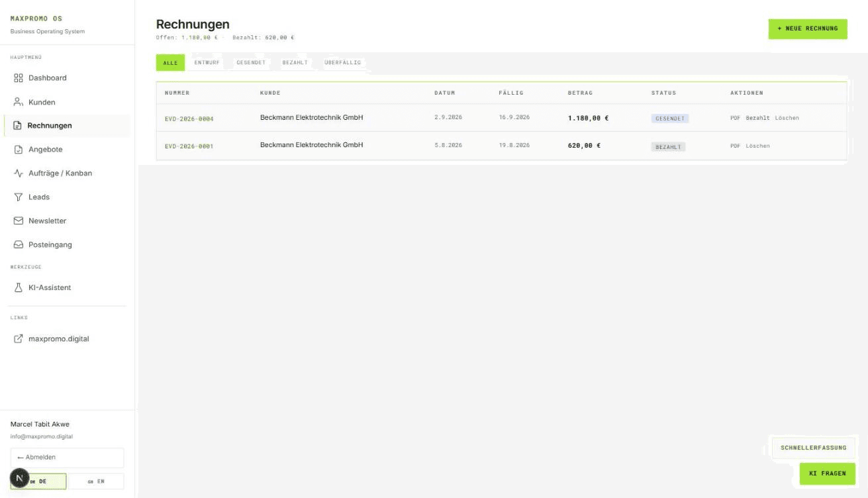868x498 pixels.
Task: Click the KI-Assistent flask icon
Action: tap(19, 288)
